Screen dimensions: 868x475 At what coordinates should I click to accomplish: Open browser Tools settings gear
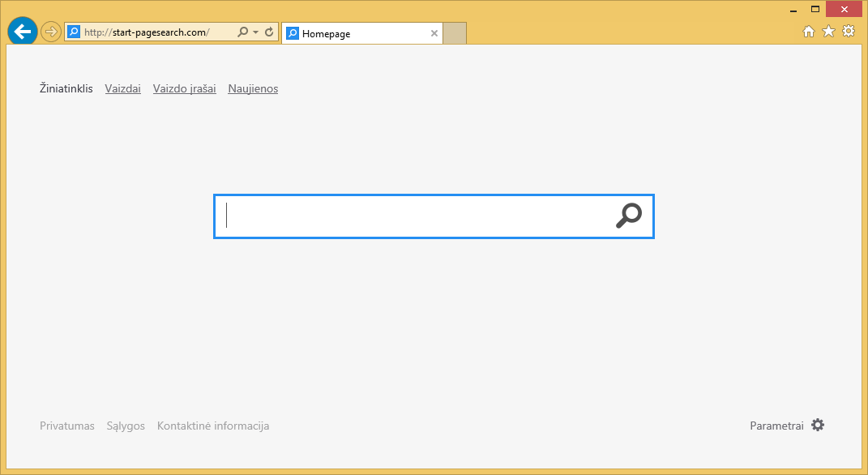point(848,31)
